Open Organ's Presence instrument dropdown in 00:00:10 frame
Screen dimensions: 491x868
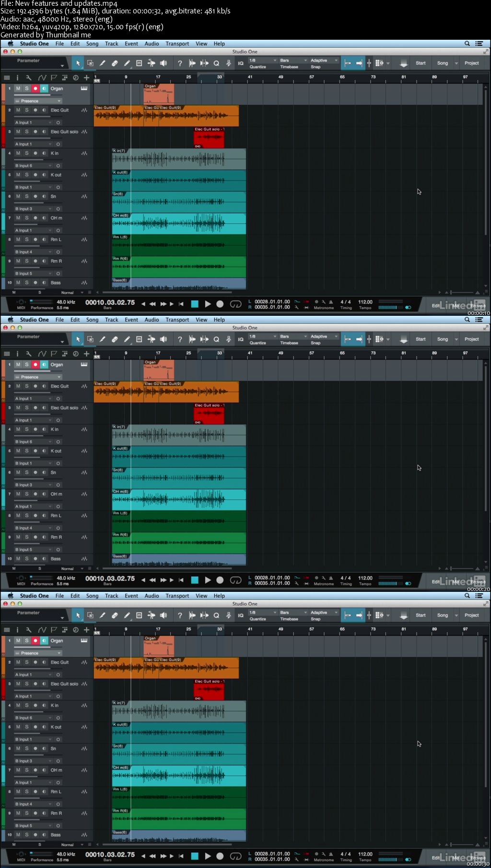[38, 101]
